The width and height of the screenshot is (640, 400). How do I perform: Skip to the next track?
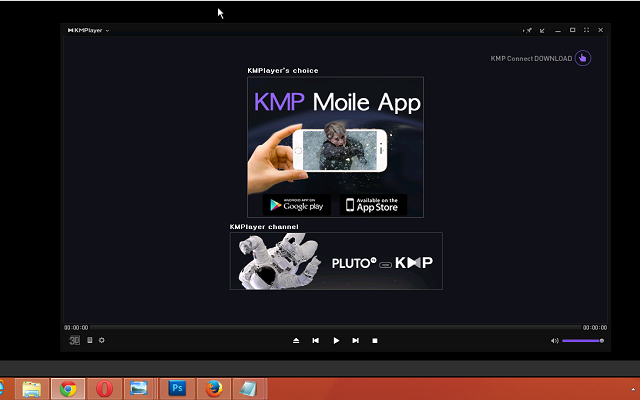click(355, 341)
